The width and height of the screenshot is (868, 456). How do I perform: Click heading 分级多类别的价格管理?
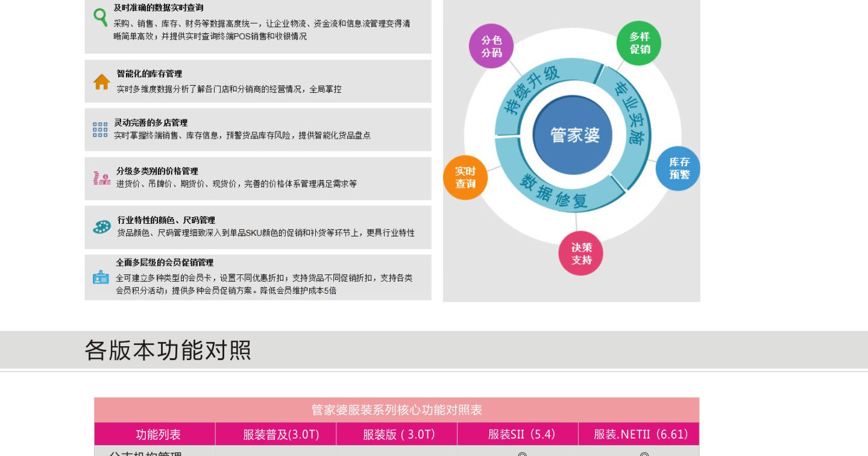point(157,171)
